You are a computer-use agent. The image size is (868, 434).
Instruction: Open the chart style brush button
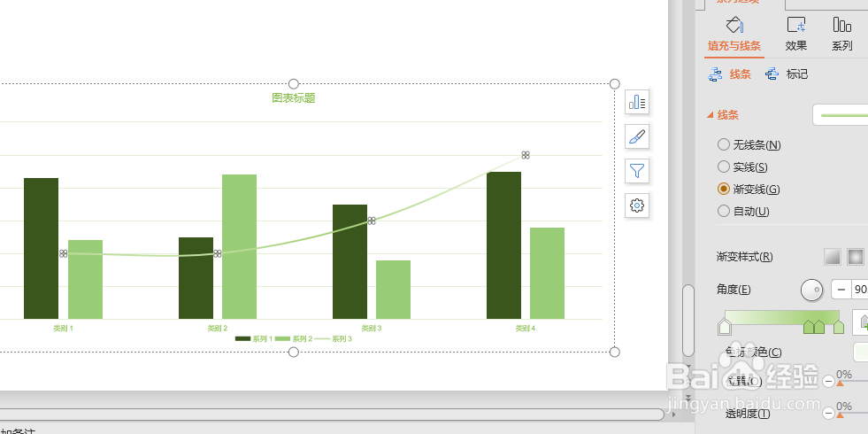(637, 136)
